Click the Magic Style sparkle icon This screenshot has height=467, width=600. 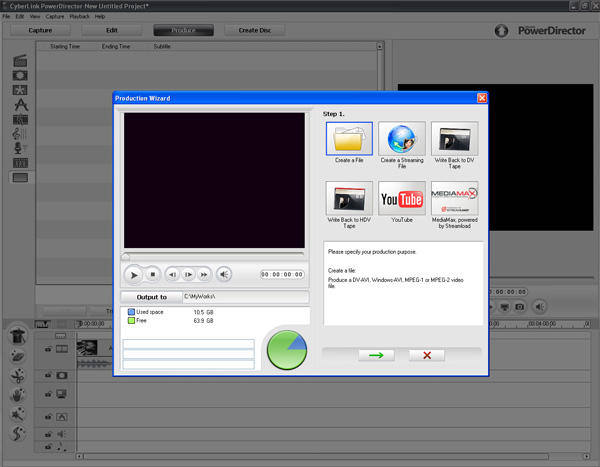(x=18, y=415)
